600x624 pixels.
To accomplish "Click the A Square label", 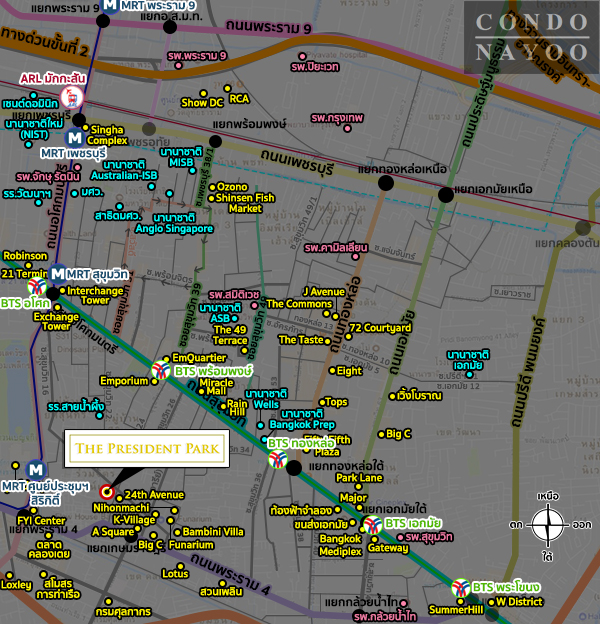I will click(x=113, y=532).
